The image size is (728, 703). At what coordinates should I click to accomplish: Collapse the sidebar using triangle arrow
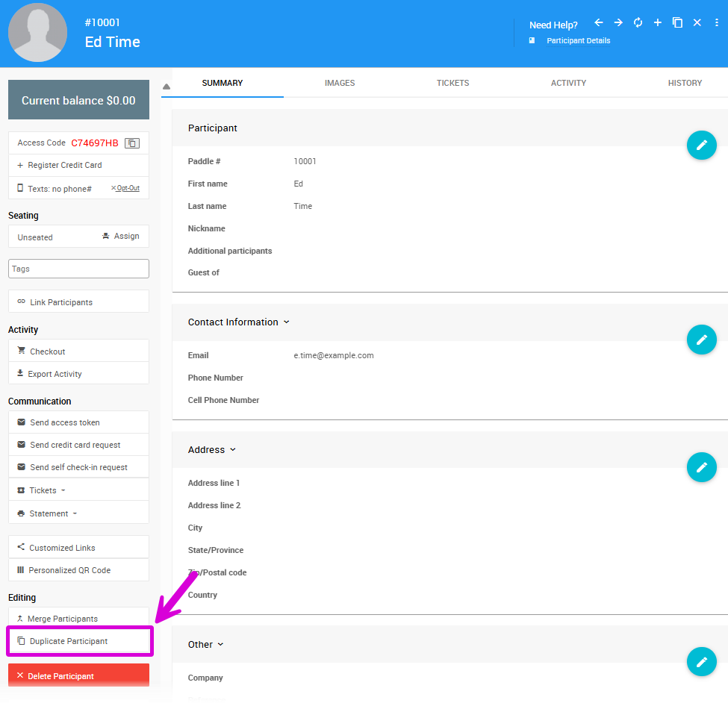pyautogui.click(x=167, y=87)
